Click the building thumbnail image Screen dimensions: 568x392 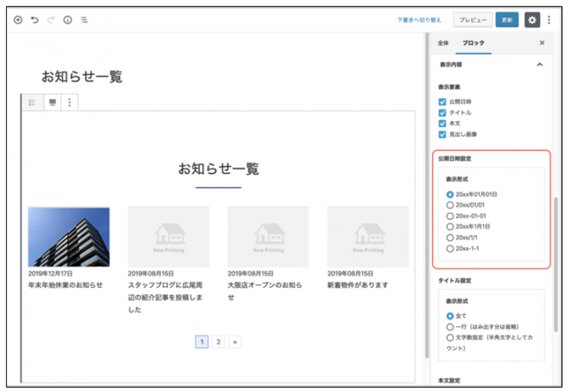click(69, 237)
